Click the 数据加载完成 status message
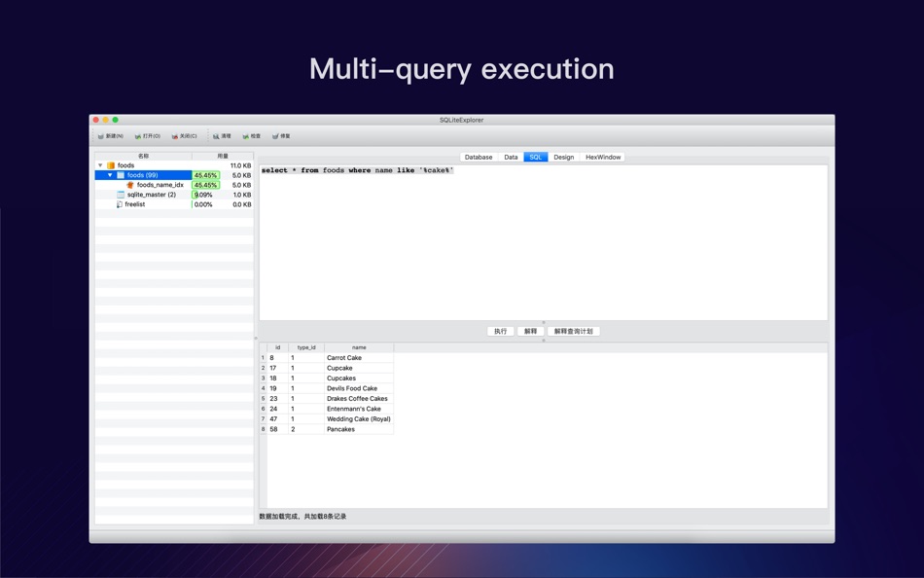 [302, 517]
